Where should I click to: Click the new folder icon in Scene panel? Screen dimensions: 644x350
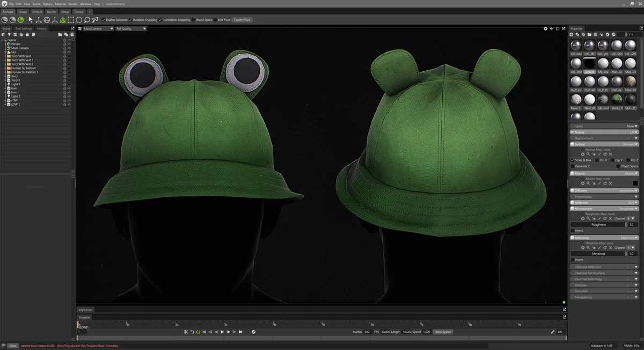coord(60,34)
